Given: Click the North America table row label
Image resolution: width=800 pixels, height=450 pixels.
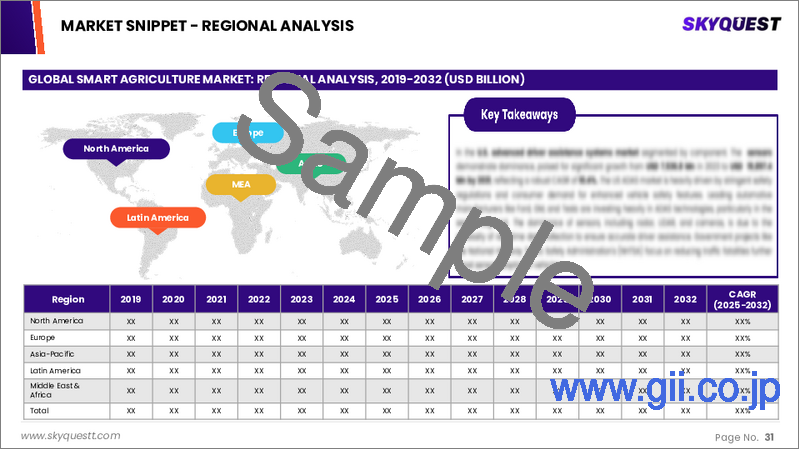Looking at the screenshot, I should pyautogui.click(x=56, y=321).
